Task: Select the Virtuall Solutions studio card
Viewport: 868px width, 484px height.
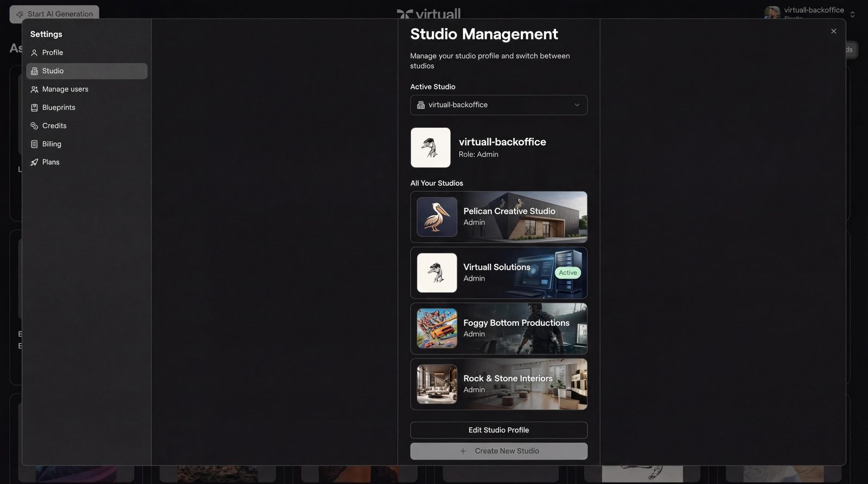Action: coord(499,273)
